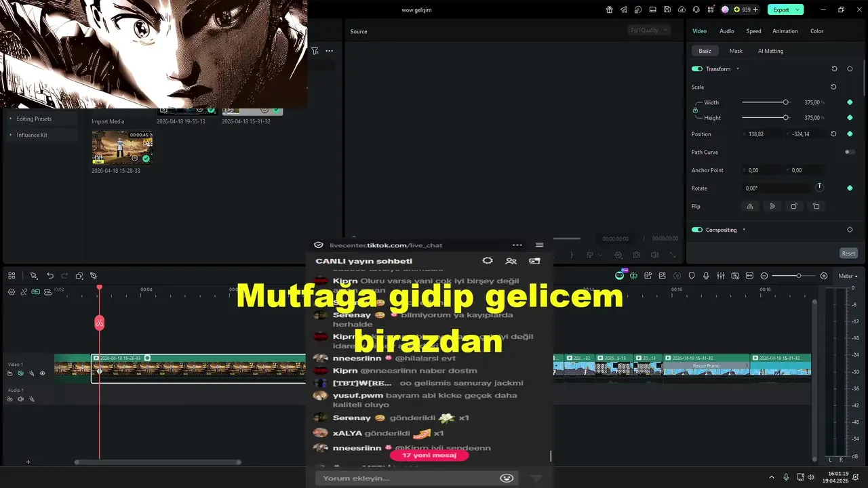Screen dimensions: 868x488
Task: Reset the Position values with circular arrow
Action: coord(833,134)
